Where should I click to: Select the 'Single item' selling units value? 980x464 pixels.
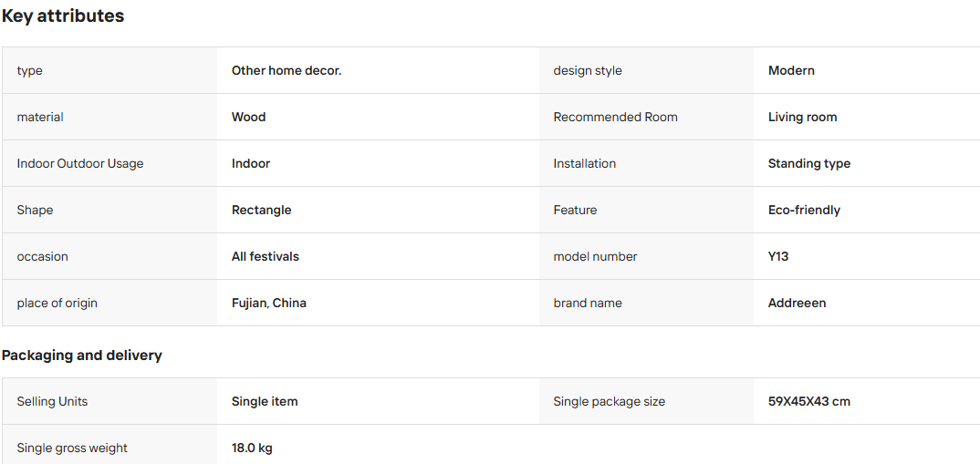pos(265,401)
